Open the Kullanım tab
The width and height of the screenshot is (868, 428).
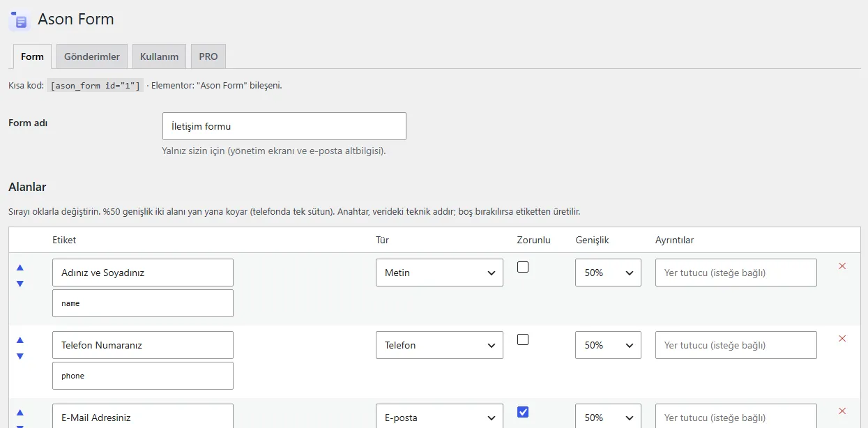click(159, 56)
